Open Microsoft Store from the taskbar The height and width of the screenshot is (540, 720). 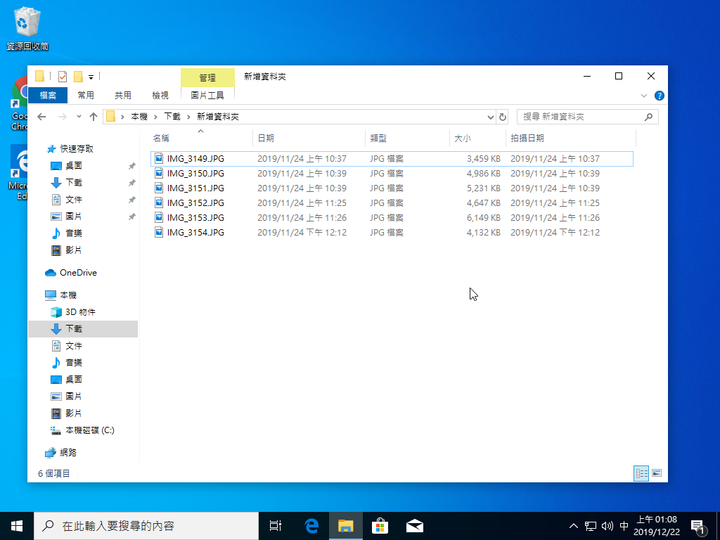click(x=380, y=526)
